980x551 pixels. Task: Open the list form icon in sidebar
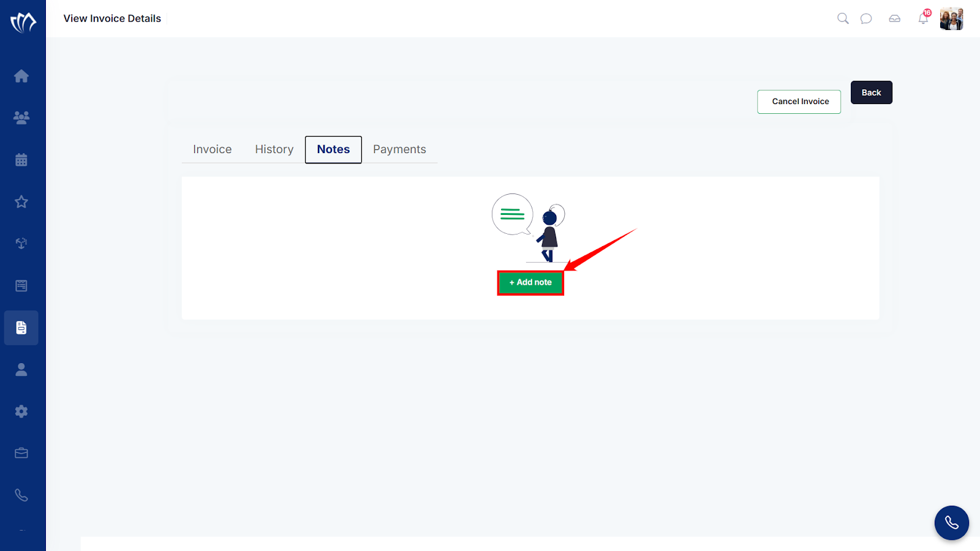21,285
